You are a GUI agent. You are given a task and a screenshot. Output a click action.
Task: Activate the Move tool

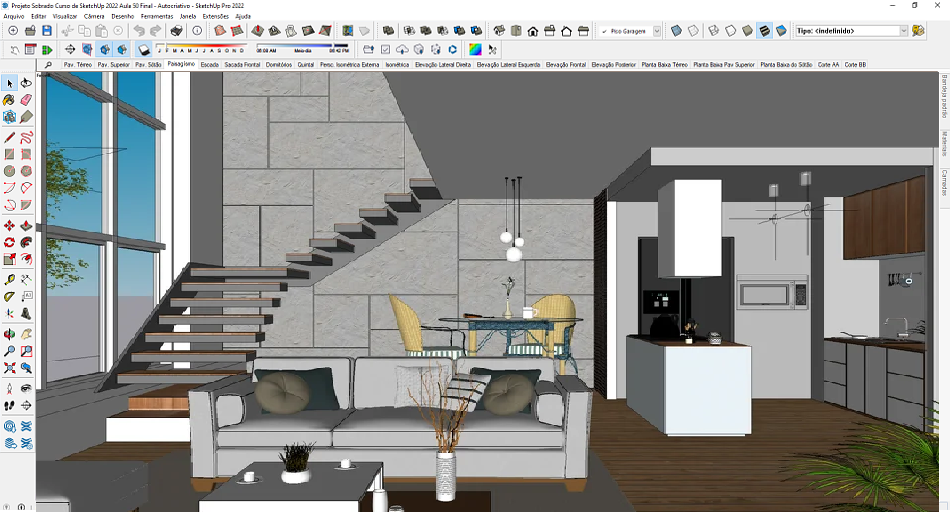coord(10,226)
